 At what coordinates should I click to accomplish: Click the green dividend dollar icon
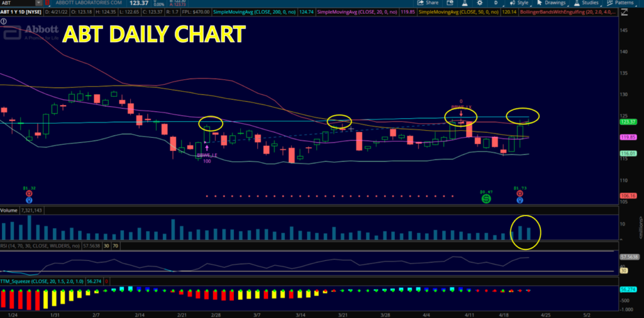486,199
